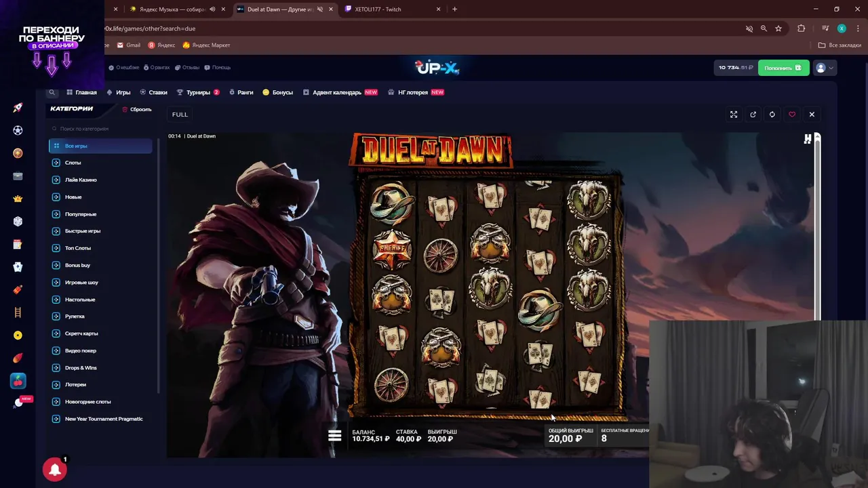The width and height of the screenshot is (868, 488).
Task: Select New Year Tournament Pragmatic category
Action: (x=100, y=419)
